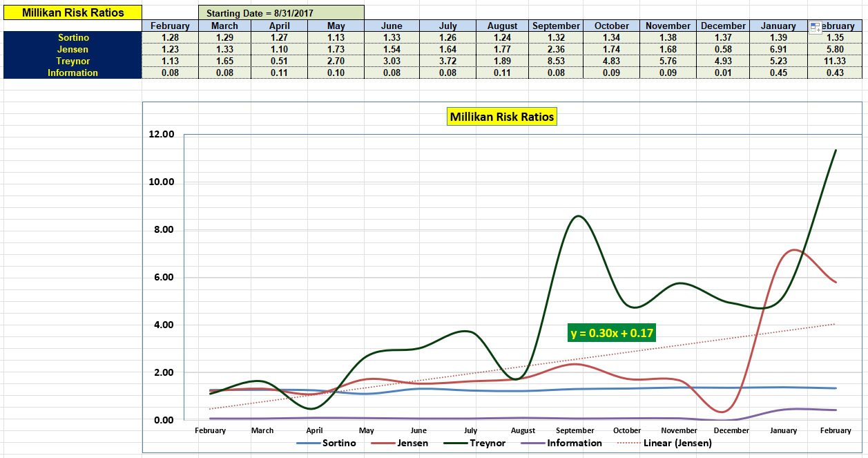Click the 12.00 vertical axis label
The image size is (868, 458).
162,135
